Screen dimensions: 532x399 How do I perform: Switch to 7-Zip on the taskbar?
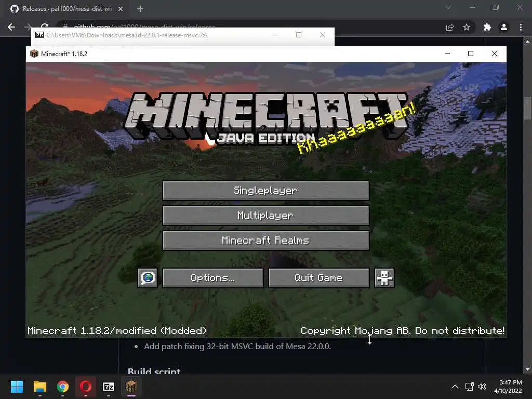tap(109, 387)
